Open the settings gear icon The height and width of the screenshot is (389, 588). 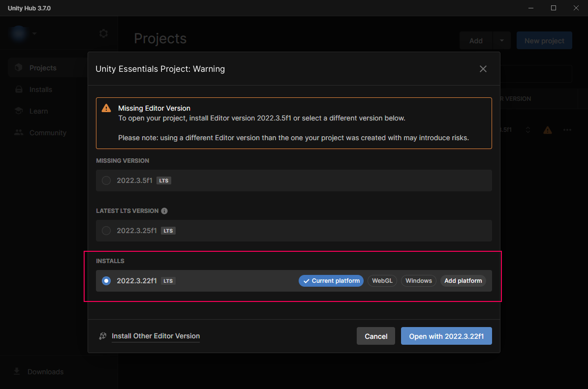point(103,33)
